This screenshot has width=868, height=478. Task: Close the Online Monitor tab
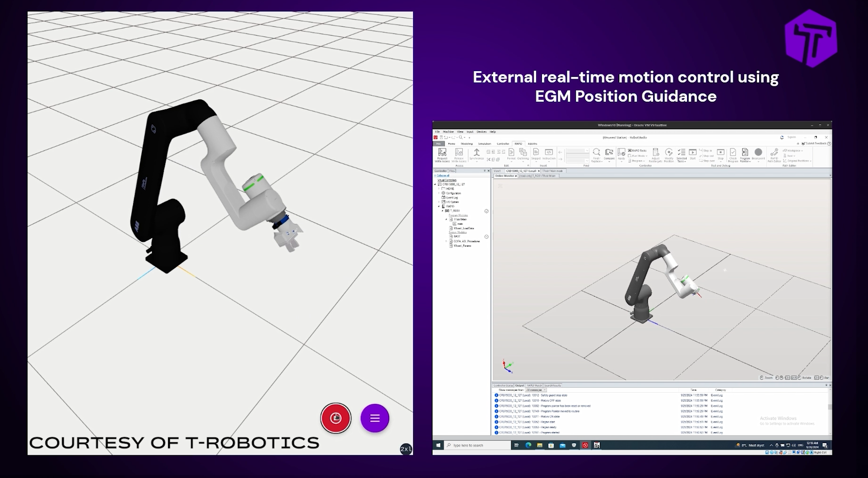516,176
